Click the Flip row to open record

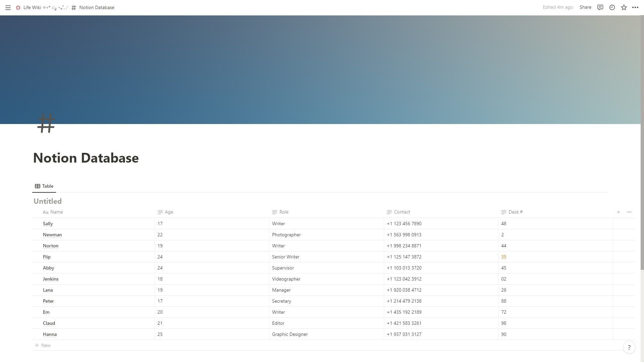[46, 256]
